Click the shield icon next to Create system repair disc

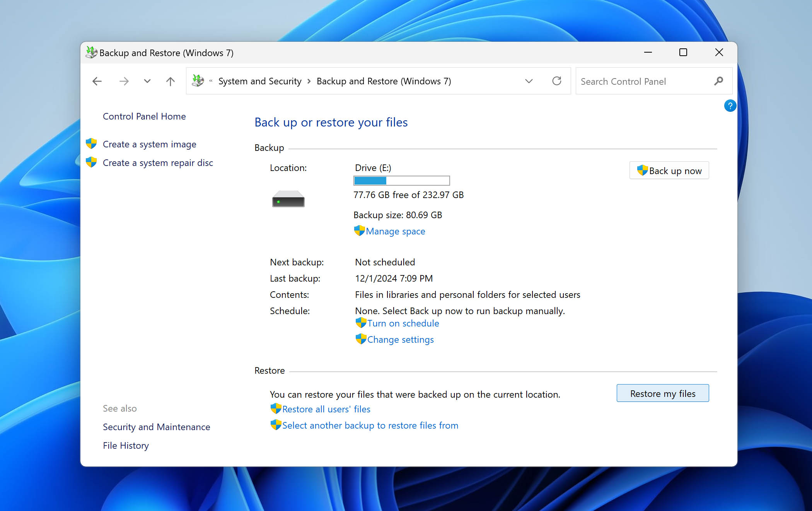(90, 162)
